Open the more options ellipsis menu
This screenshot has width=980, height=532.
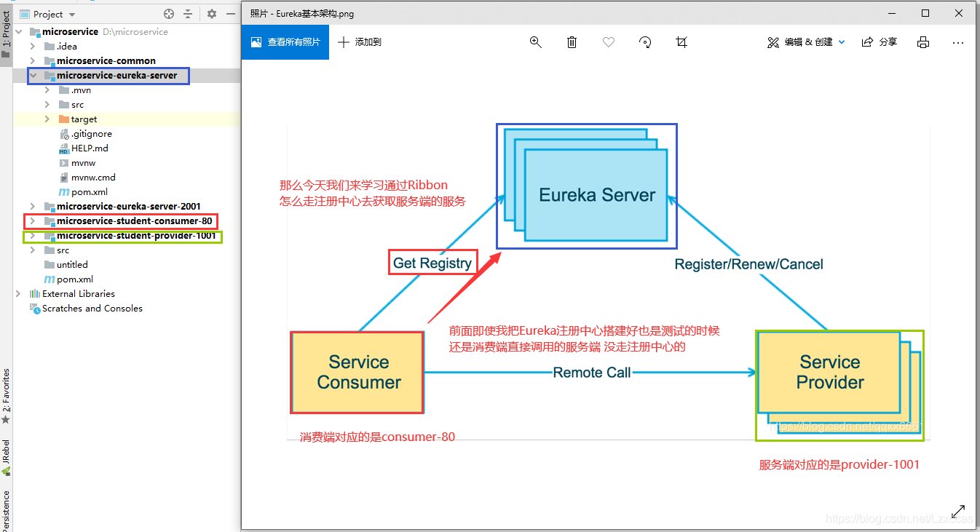point(958,42)
